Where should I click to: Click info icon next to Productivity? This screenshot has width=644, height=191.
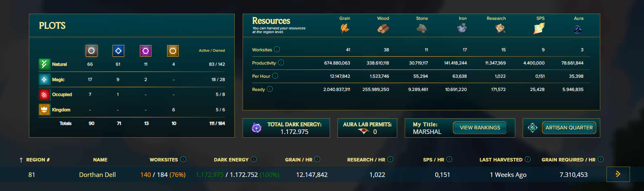[x=281, y=63]
